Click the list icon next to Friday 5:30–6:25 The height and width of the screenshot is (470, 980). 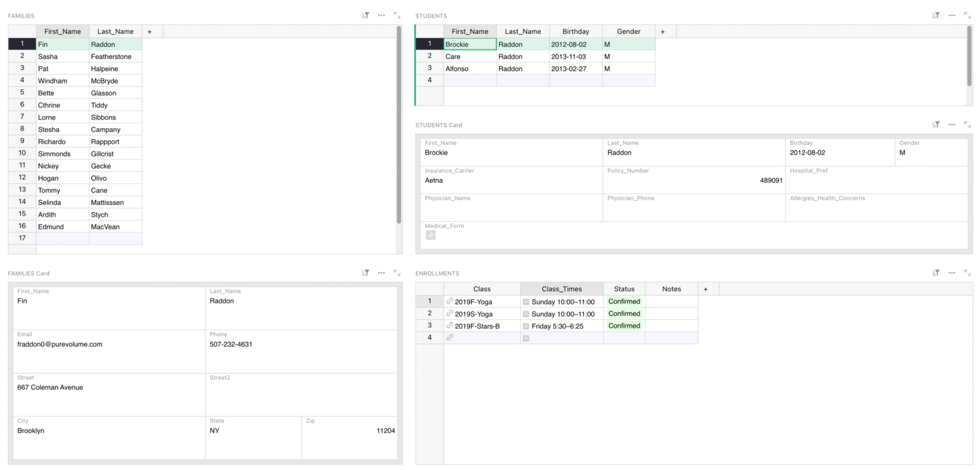click(x=526, y=326)
